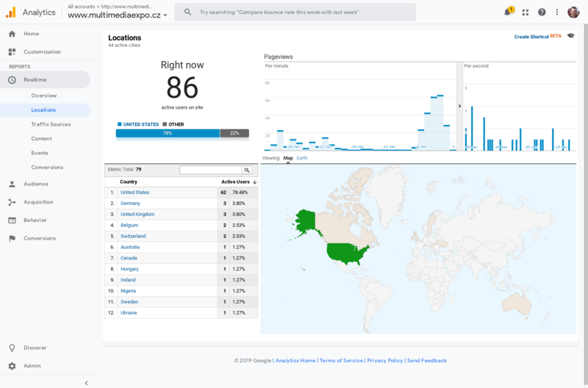Click the All accounts breadcrumb
The height and width of the screenshot is (388, 588).
(x=81, y=7)
